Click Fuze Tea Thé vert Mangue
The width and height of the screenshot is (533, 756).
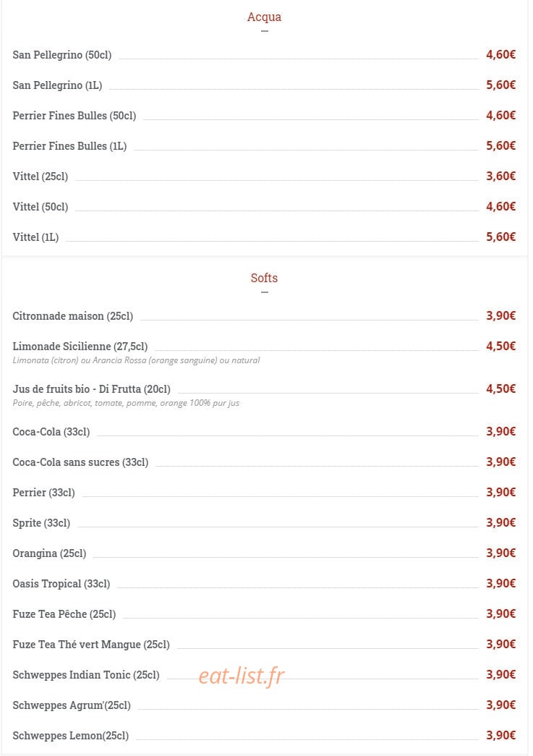pos(91,645)
